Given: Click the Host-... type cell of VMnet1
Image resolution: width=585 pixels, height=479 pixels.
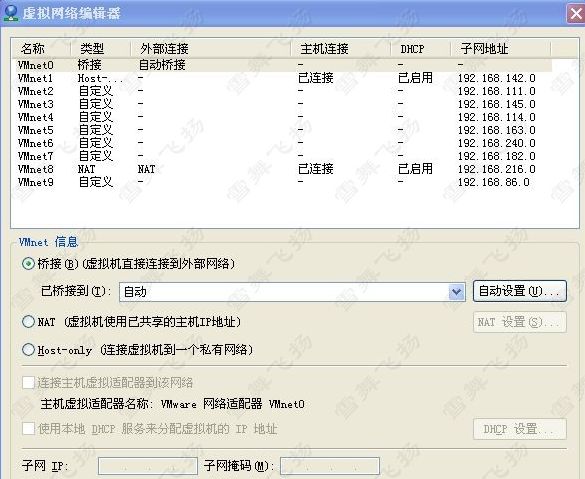Looking at the screenshot, I should point(100,78).
